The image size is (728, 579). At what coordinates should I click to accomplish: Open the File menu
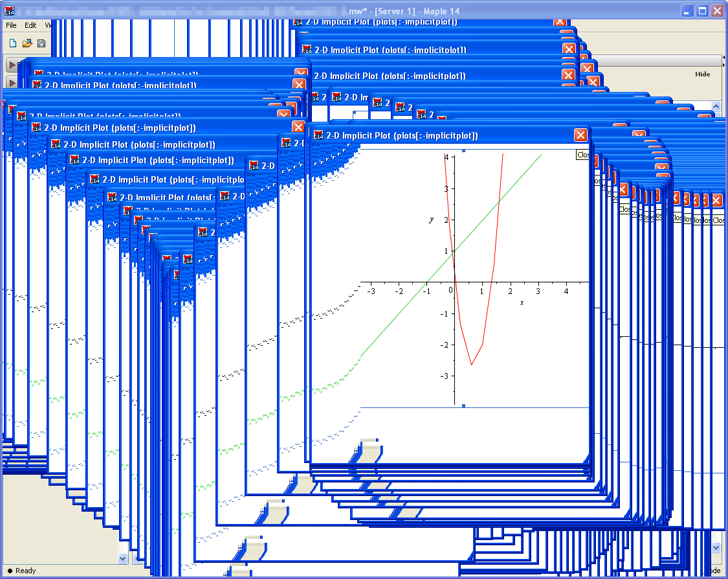pyautogui.click(x=12, y=25)
